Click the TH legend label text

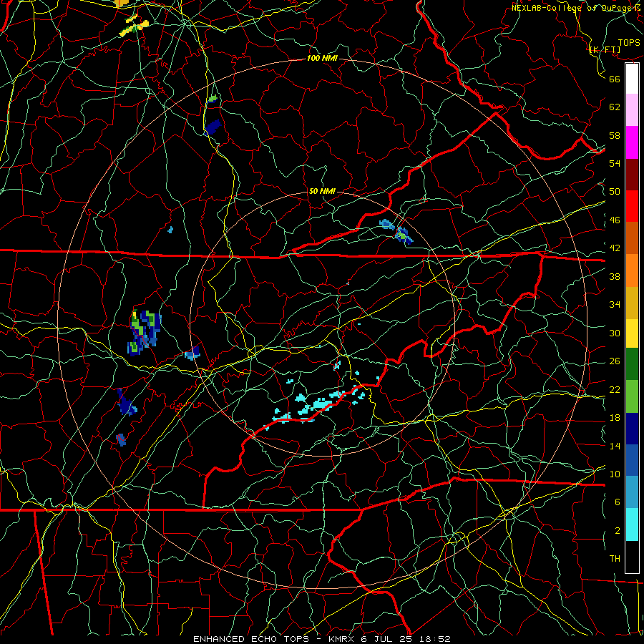coord(615,559)
